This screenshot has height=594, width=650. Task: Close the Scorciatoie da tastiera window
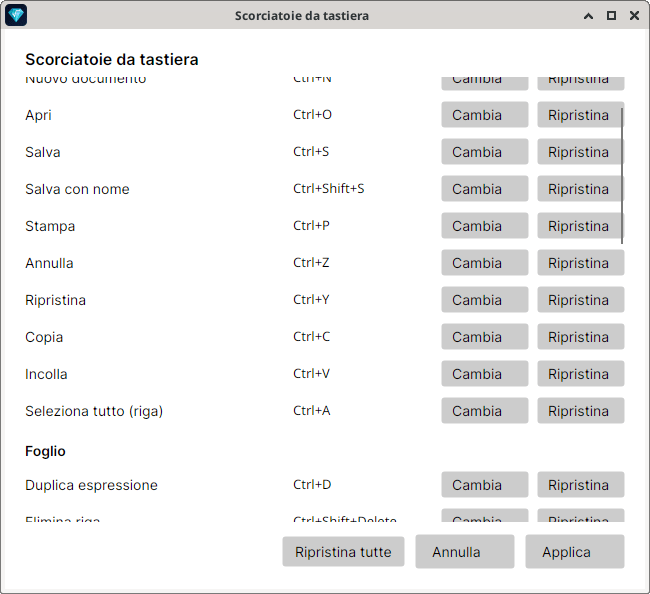pos(634,16)
